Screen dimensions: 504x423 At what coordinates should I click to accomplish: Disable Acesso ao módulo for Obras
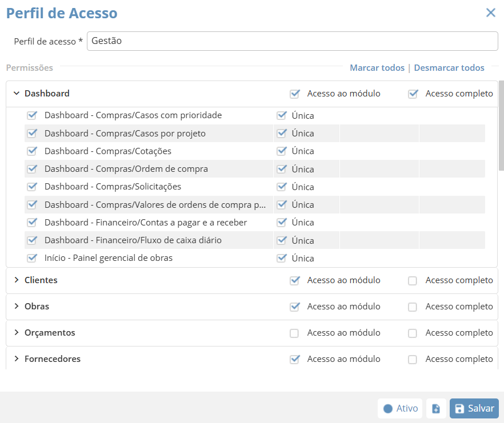[294, 307]
